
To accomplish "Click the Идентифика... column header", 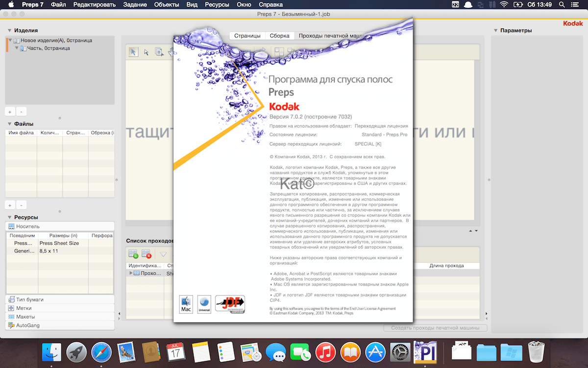I will pyautogui.click(x=145, y=265).
